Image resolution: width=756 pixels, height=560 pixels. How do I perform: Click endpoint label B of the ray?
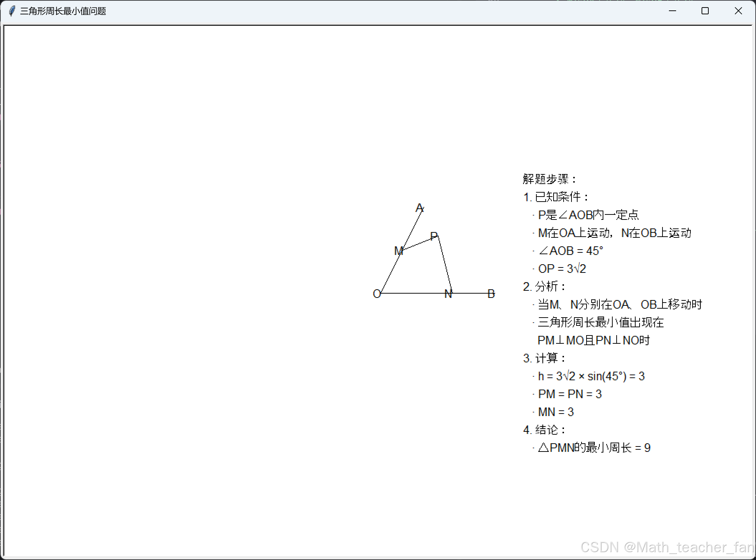click(x=491, y=294)
